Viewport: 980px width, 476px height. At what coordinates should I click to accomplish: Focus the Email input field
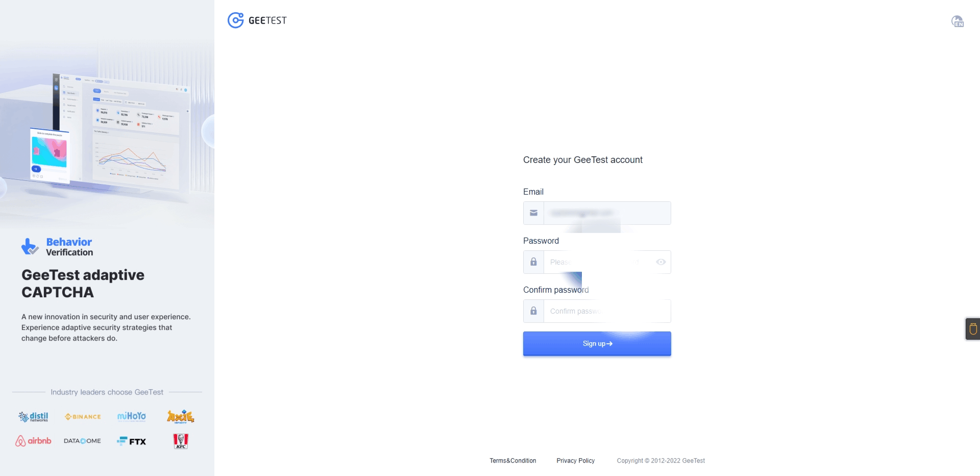[606, 213]
